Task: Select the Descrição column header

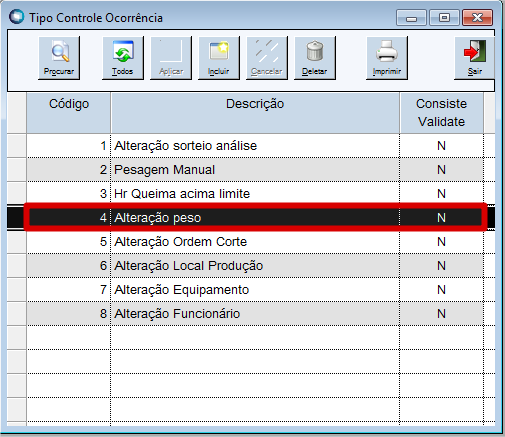Action: pos(255,113)
